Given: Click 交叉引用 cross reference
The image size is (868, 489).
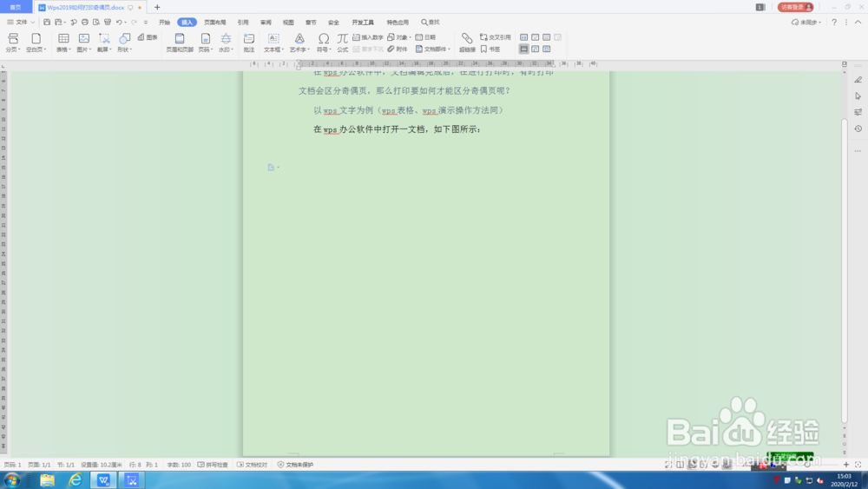Looking at the screenshot, I should coord(495,37).
